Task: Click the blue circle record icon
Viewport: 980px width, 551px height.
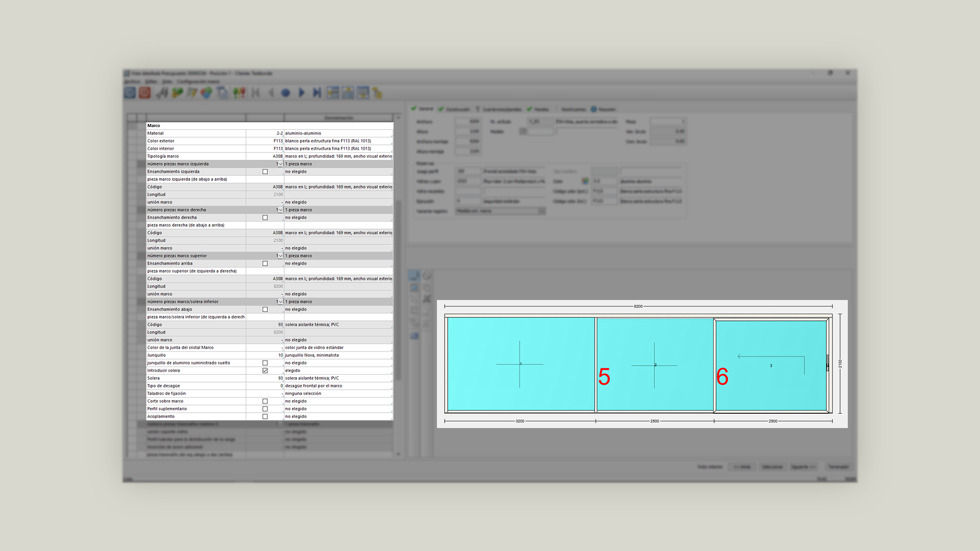Action: [286, 93]
